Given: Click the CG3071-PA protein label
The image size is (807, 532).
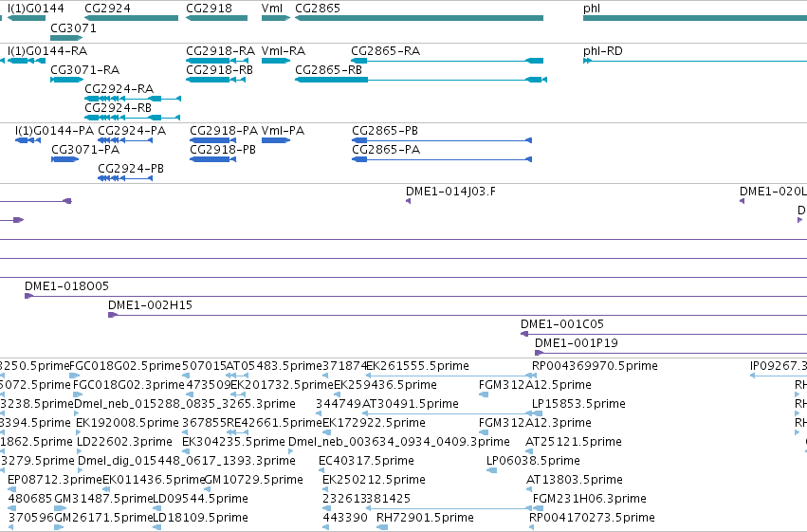Looking at the screenshot, I should [85, 150].
